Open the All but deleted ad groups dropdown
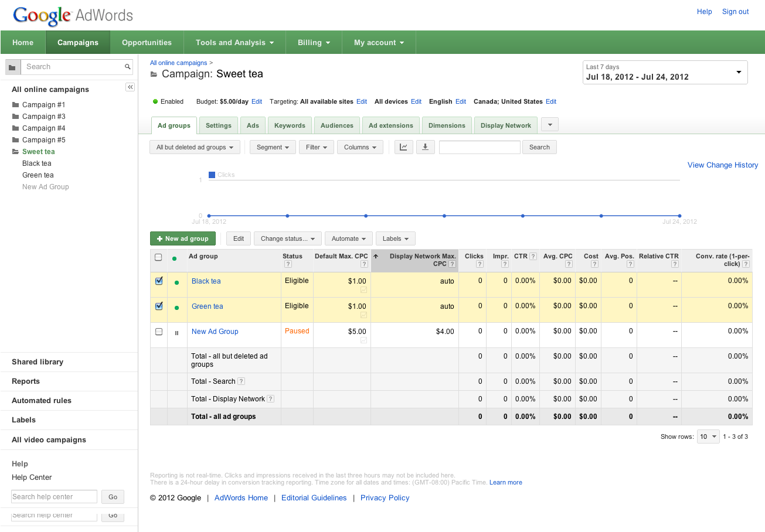 click(195, 147)
